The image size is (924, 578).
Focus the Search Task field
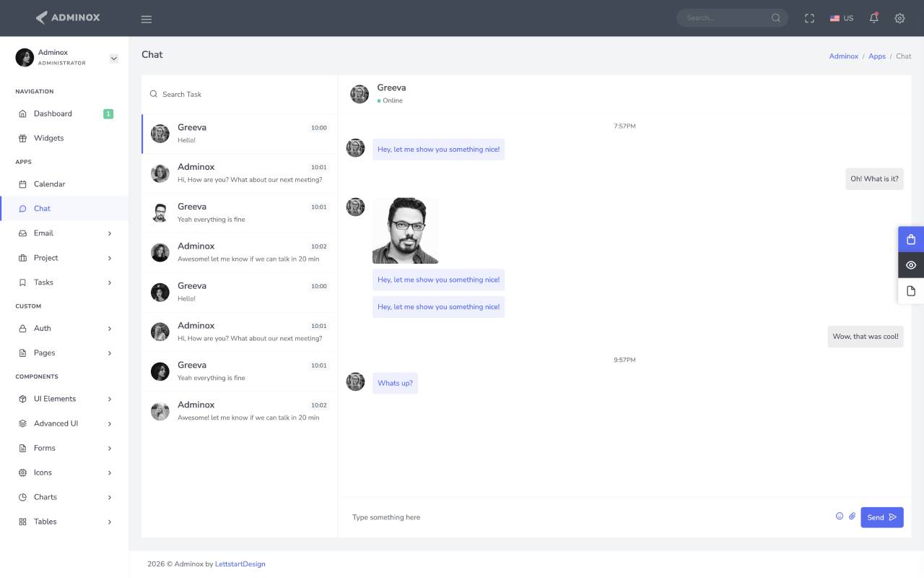point(239,94)
